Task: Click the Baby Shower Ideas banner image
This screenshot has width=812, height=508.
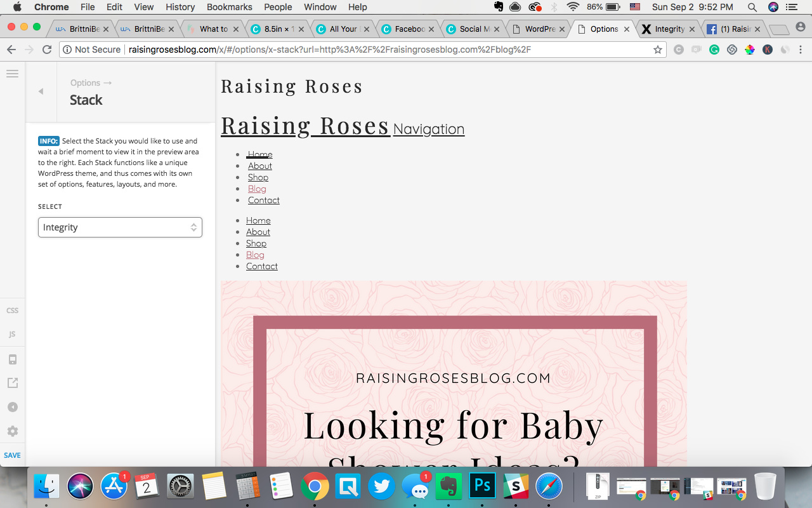Action: pyautogui.click(x=454, y=373)
